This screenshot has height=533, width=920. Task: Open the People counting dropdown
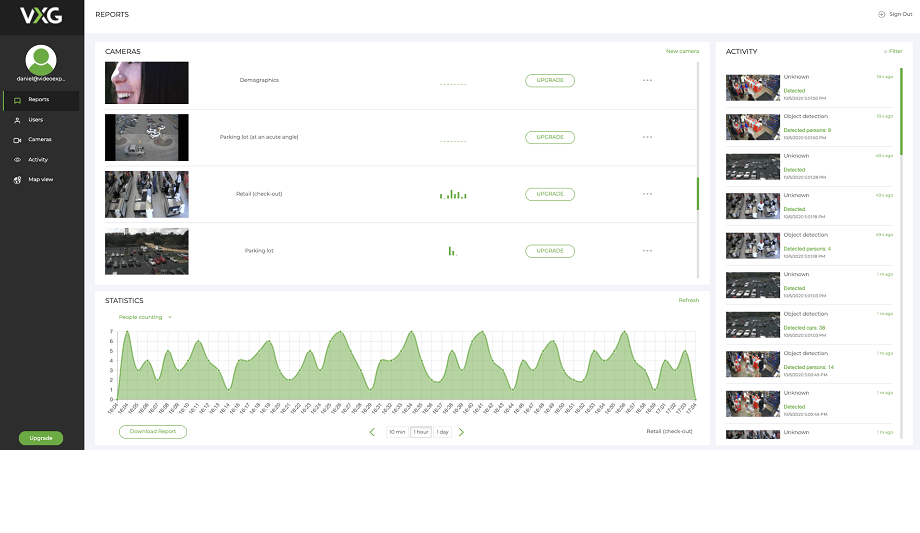click(145, 317)
